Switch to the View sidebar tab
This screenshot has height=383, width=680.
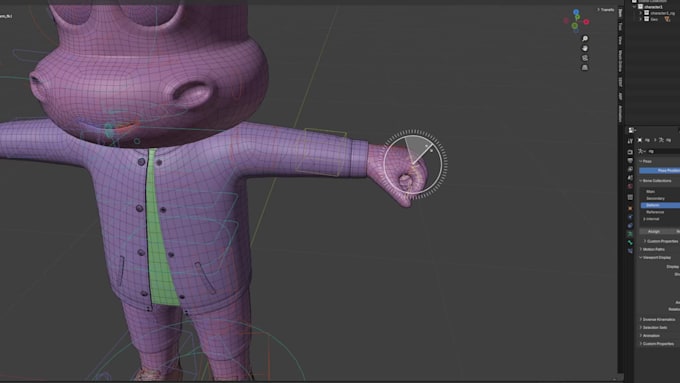(x=620, y=40)
